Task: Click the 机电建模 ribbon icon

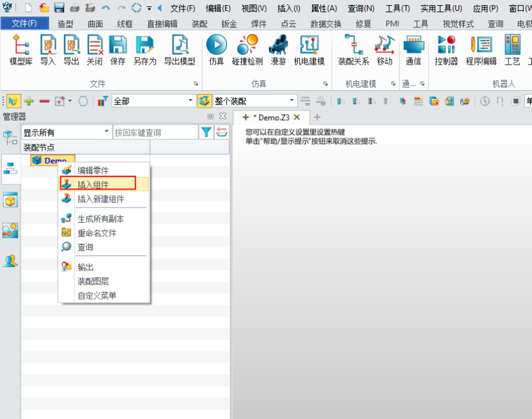Action: click(309, 45)
